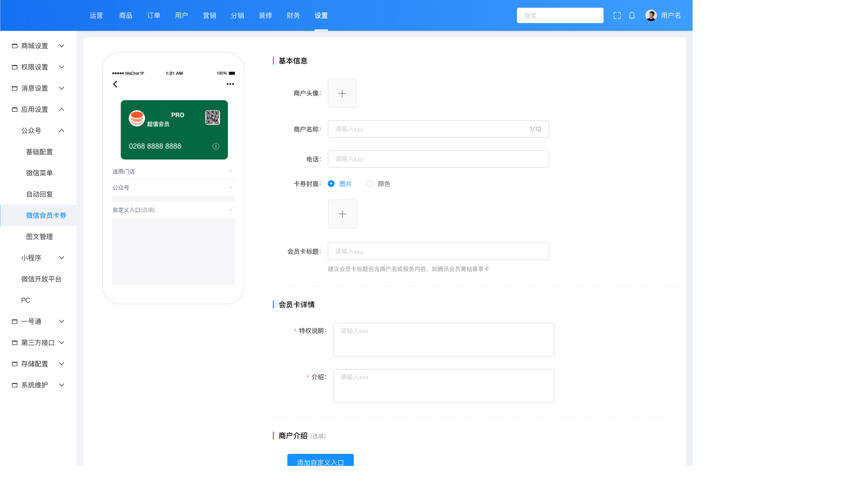
Task: Select 图片 cover radio option
Action: [331, 183]
